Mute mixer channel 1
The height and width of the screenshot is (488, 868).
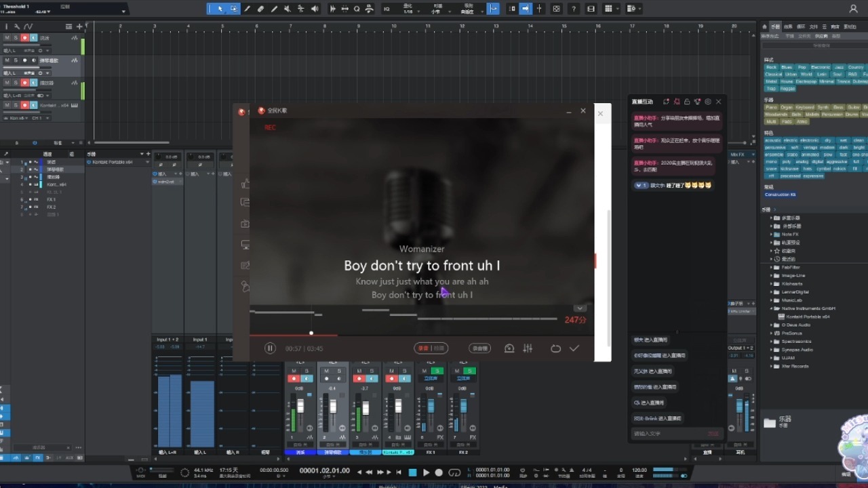(294, 371)
